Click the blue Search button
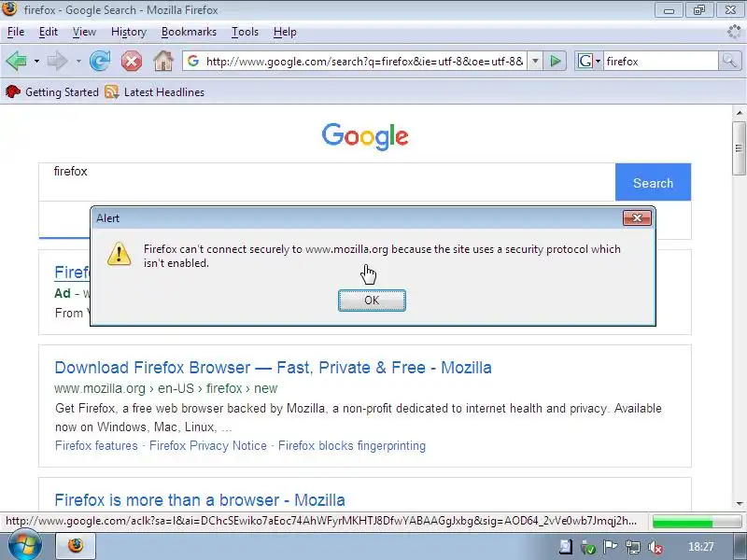 (x=653, y=182)
